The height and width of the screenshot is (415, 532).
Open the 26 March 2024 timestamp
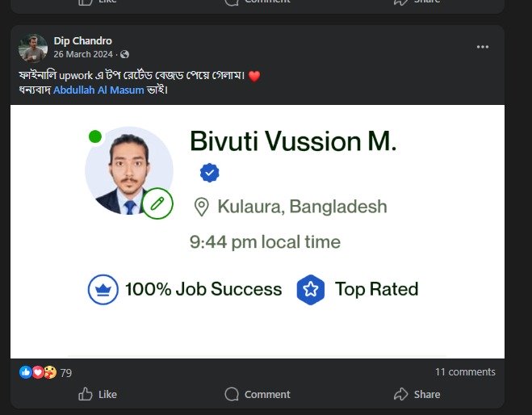(83, 55)
